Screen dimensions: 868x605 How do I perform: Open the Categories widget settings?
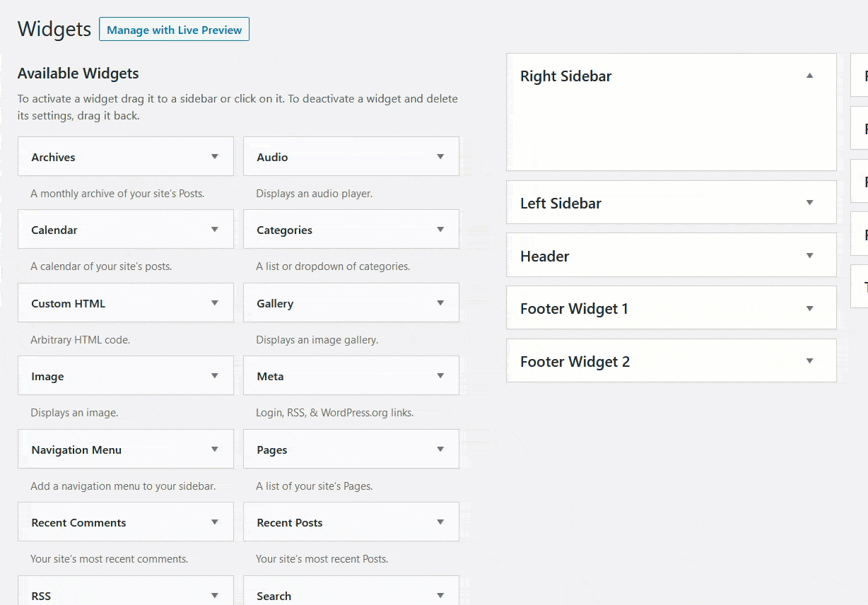[440, 229]
